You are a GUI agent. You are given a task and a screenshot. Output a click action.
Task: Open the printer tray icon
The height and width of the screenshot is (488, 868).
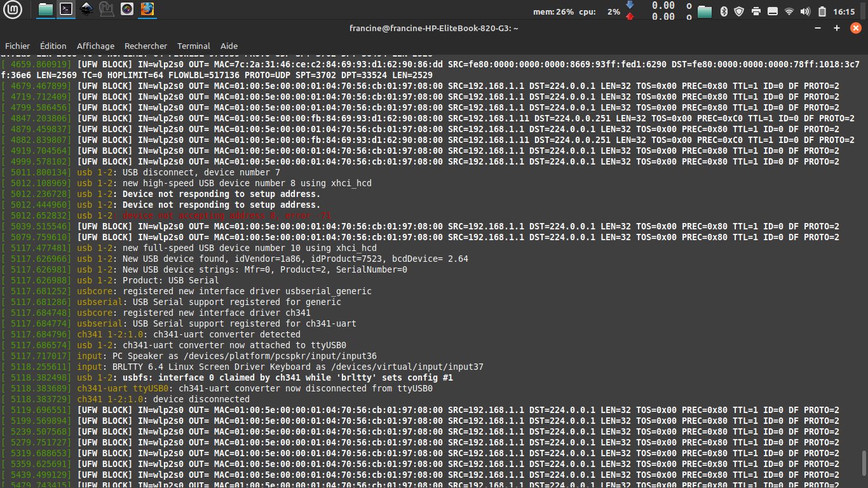(x=756, y=11)
